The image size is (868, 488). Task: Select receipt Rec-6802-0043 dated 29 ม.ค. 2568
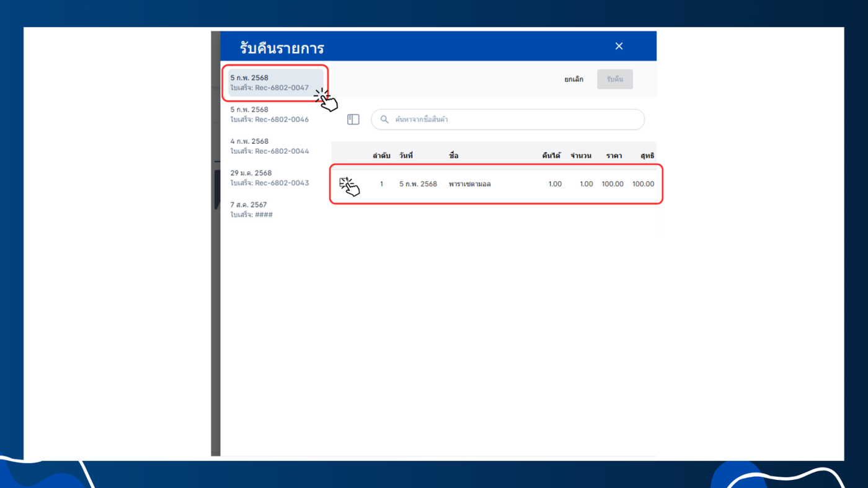pos(276,178)
